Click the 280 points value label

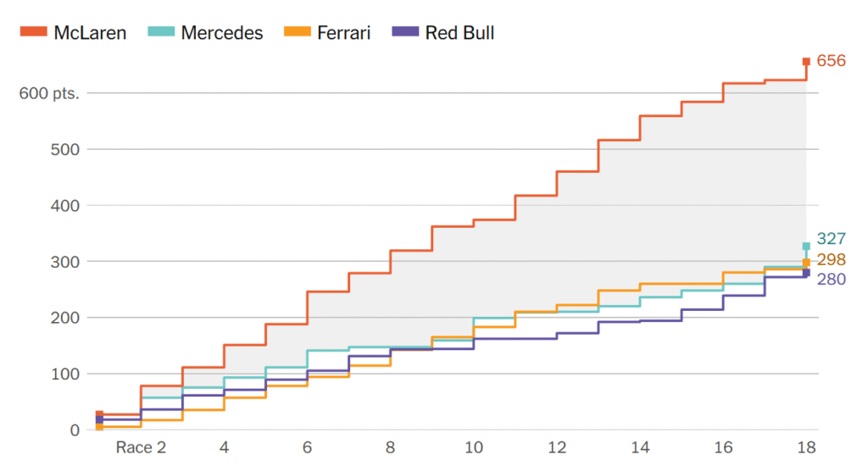click(x=832, y=279)
